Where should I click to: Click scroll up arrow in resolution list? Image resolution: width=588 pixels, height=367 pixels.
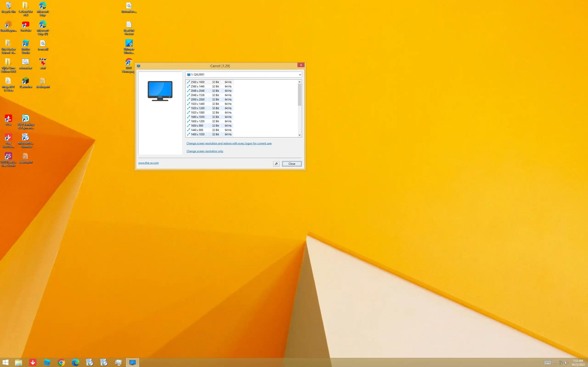[299, 82]
